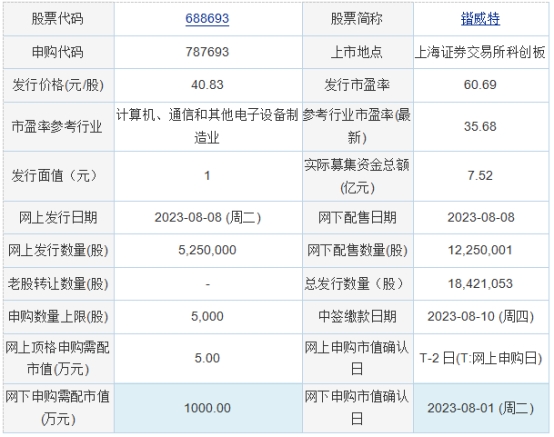The width and height of the screenshot is (554, 437).
Task: Select the 上海证券交易所科创板 listing venue cell
Action: click(x=481, y=52)
